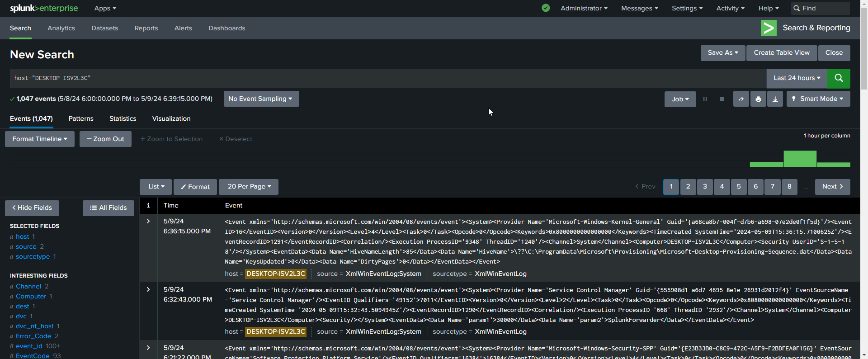Click the Format button with pencil
This screenshot has height=359, width=868.
[195, 187]
